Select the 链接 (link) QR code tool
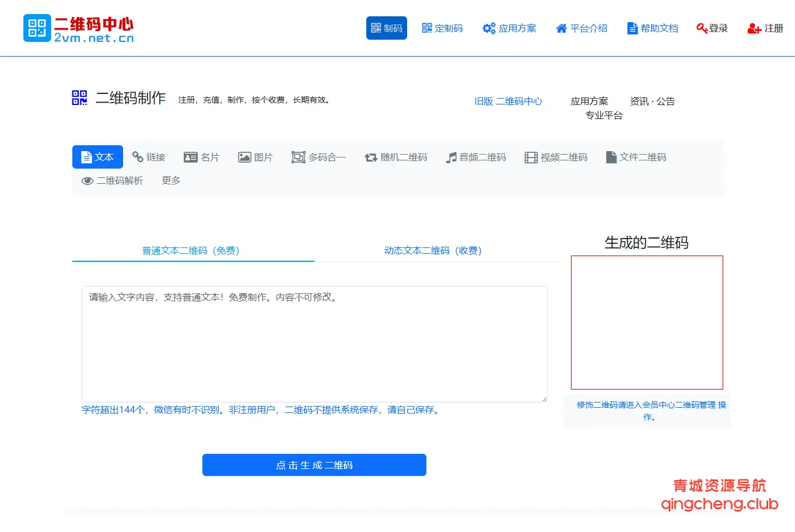Screen dimensions: 795x532 point(149,157)
